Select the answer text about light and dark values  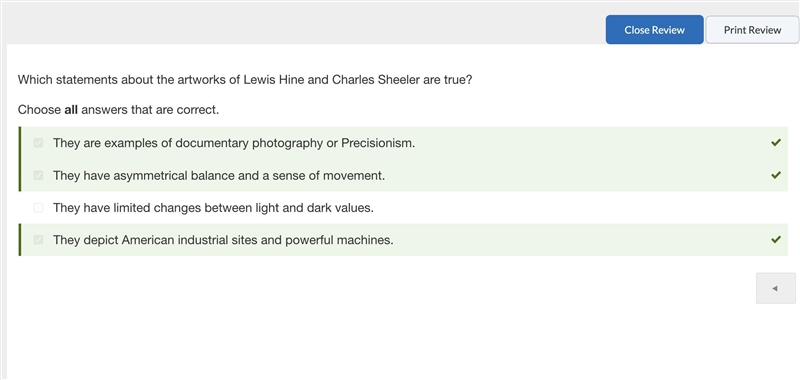(213, 208)
